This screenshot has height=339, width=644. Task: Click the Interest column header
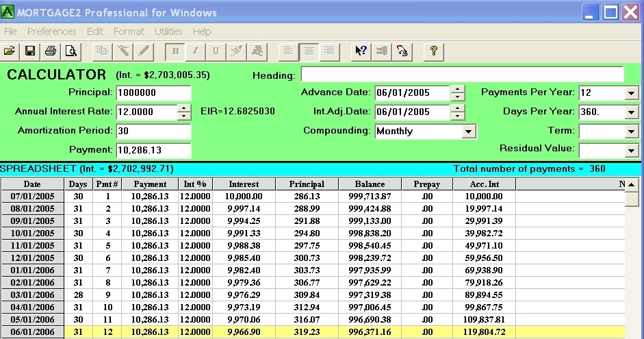tap(244, 184)
